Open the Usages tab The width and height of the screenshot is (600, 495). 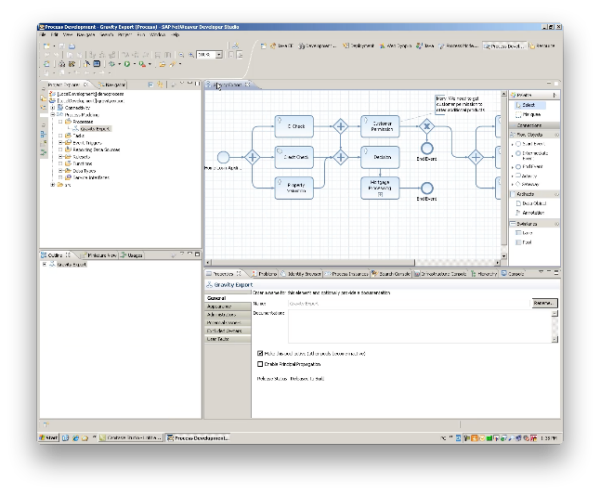click(132, 255)
